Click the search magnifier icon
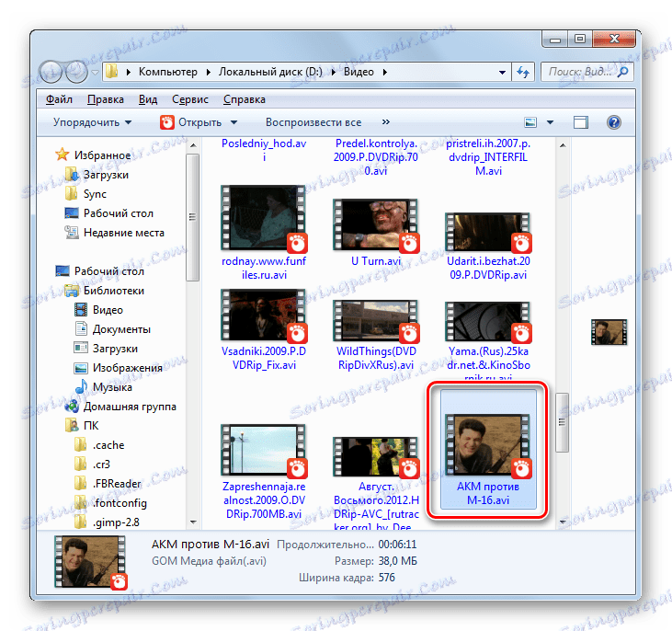Screen dimensions: 672x631 click(x=623, y=72)
